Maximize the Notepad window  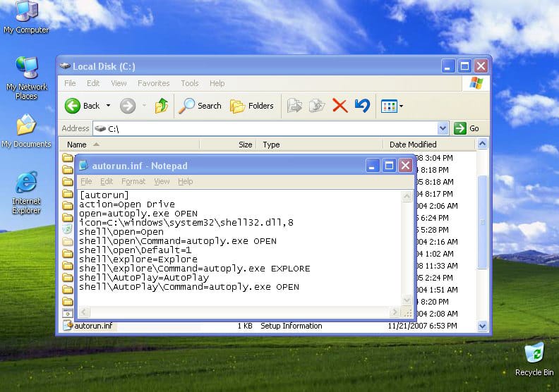coord(389,165)
